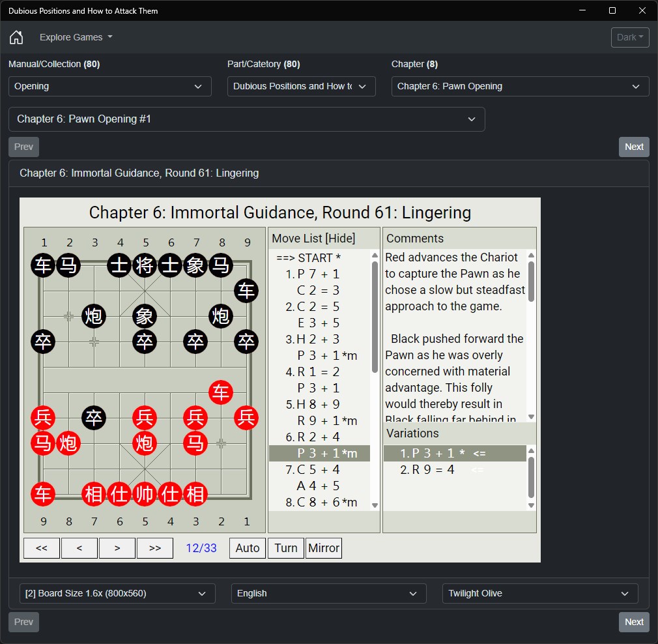Click the move list scrollbar thumb
The height and width of the screenshot is (644, 658).
click(x=375, y=317)
